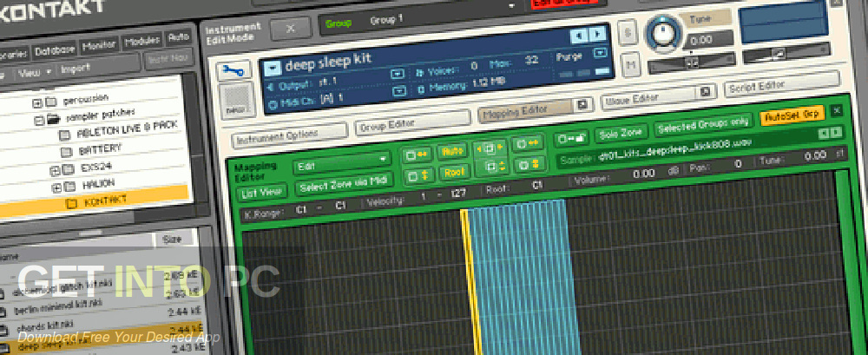The image size is (868, 355).
Task: Toggle Select Zone via Midi
Action: [345, 185]
